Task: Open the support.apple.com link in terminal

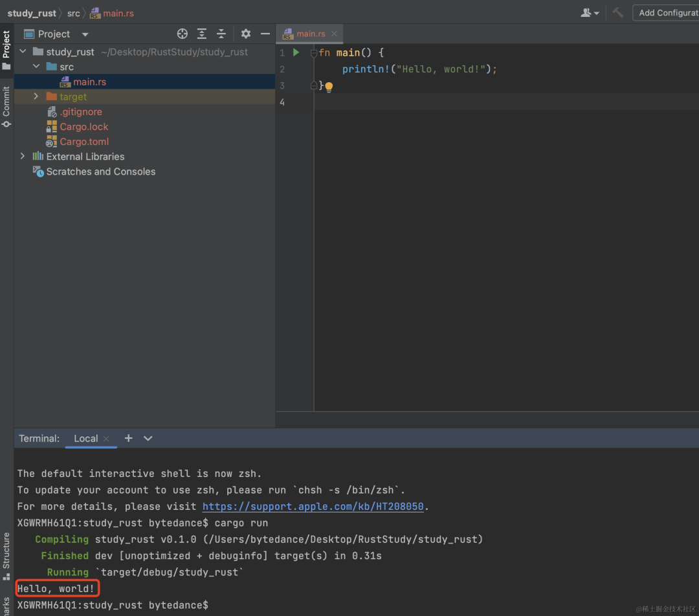Action: [x=313, y=507]
